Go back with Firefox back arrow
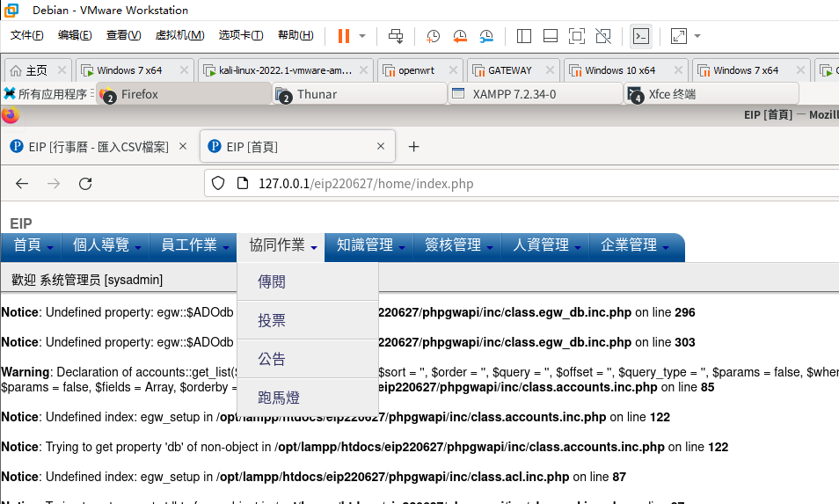Image resolution: width=839 pixels, height=504 pixels. pyautogui.click(x=22, y=184)
